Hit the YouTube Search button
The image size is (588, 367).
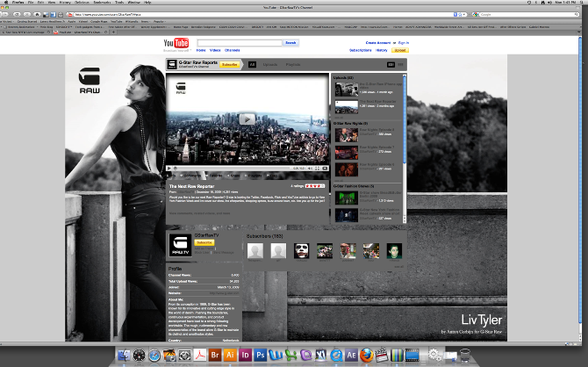[290, 43]
